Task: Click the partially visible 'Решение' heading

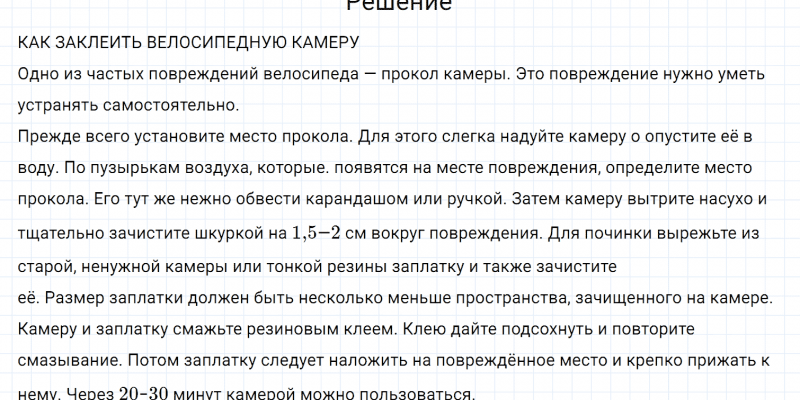Action: [399, 5]
